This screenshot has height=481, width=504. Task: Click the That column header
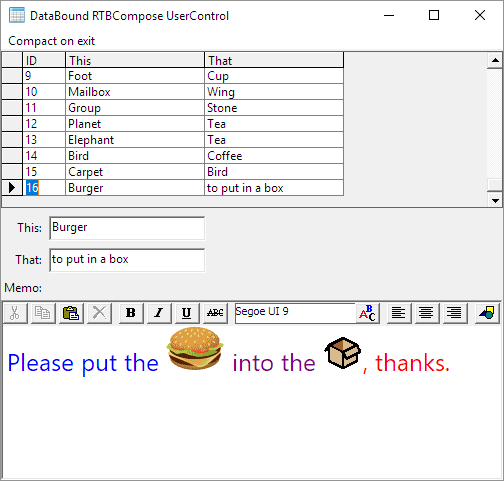coord(274,60)
